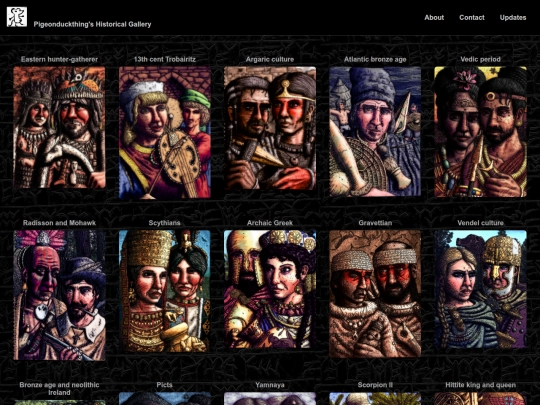View the Argaric culture illustration

[270, 128]
